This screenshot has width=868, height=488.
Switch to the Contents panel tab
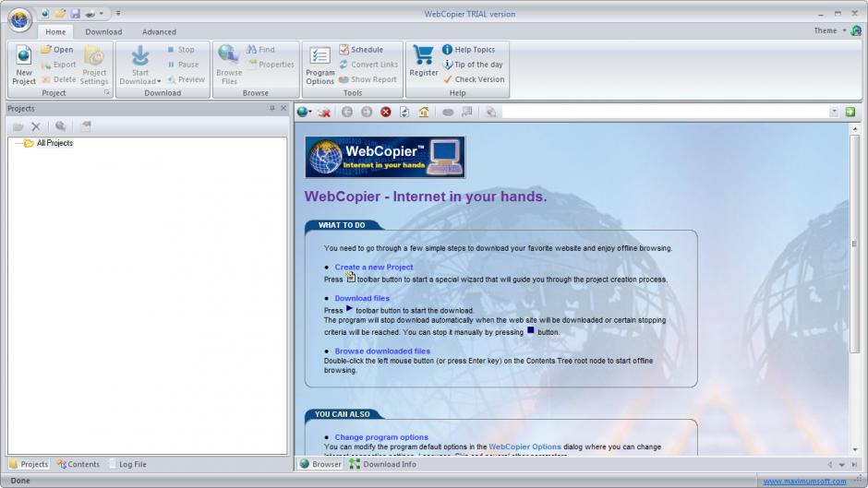coord(78,464)
